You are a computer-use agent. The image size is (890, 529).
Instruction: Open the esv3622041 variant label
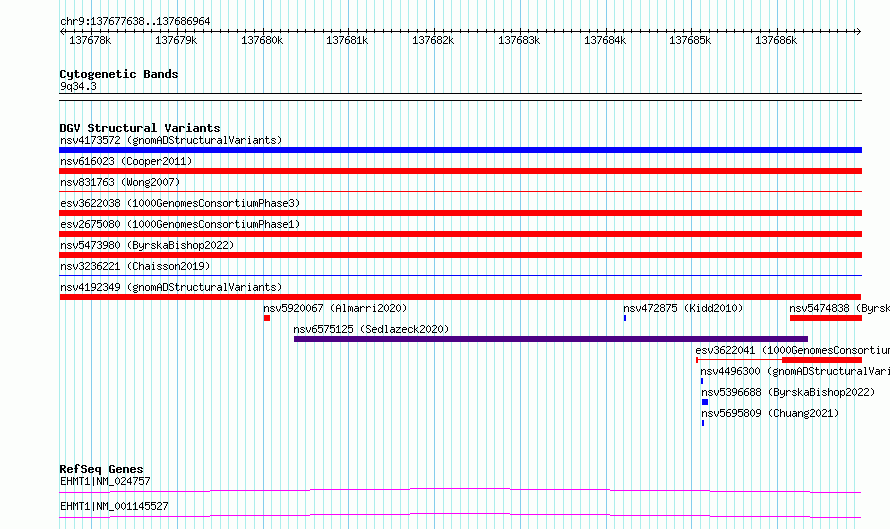[x=792, y=350]
